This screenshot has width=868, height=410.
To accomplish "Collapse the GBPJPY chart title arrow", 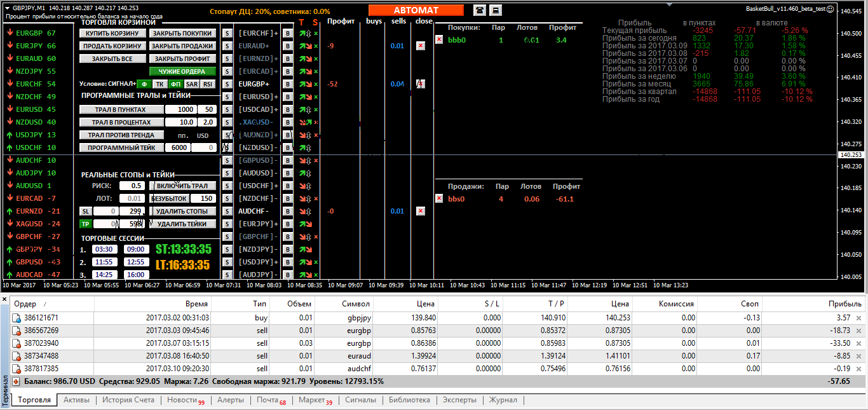I will 7,8.
